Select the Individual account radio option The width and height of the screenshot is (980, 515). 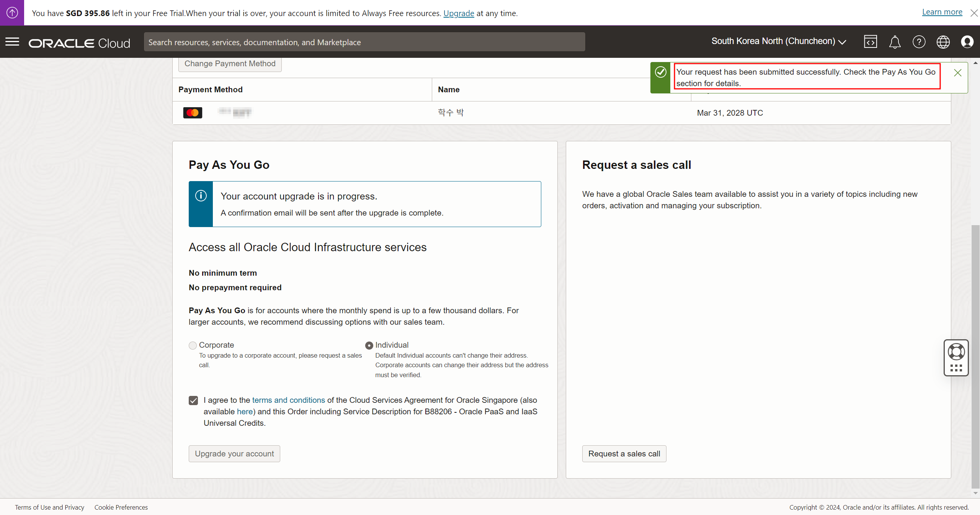pyautogui.click(x=369, y=345)
